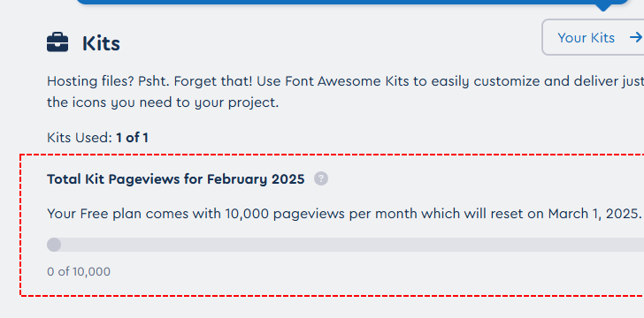Click the bold "1 of 1" count

pyautogui.click(x=132, y=138)
